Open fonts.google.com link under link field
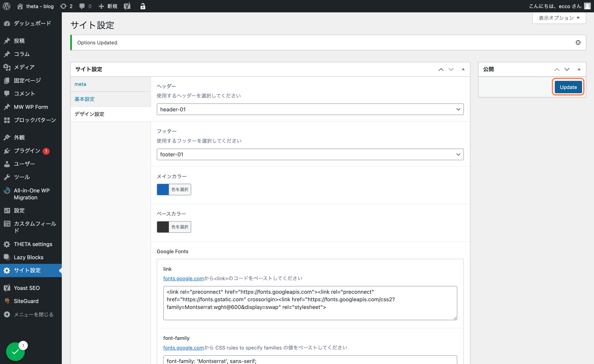The image size is (594, 364). [x=183, y=278]
